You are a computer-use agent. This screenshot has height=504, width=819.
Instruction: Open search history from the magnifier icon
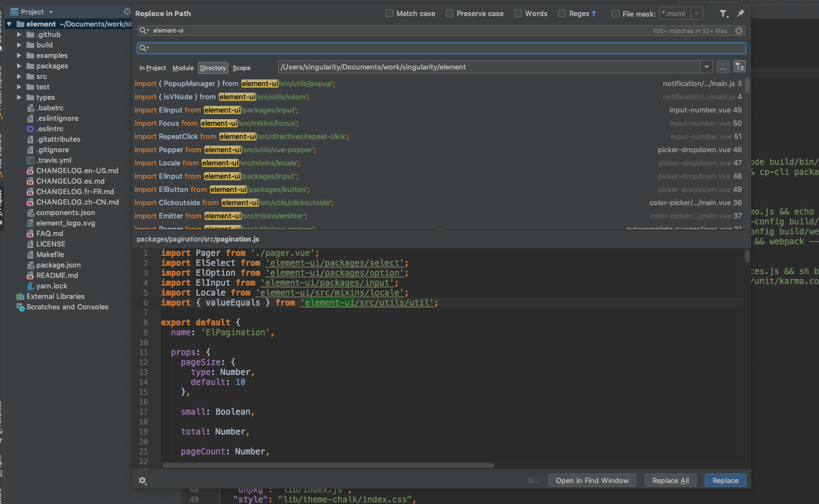pos(144,31)
